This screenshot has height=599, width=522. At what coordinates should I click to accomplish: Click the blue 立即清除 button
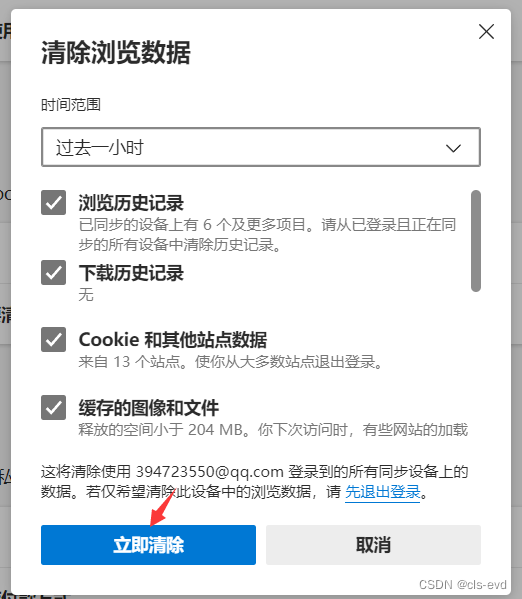(x=148, y=545)
